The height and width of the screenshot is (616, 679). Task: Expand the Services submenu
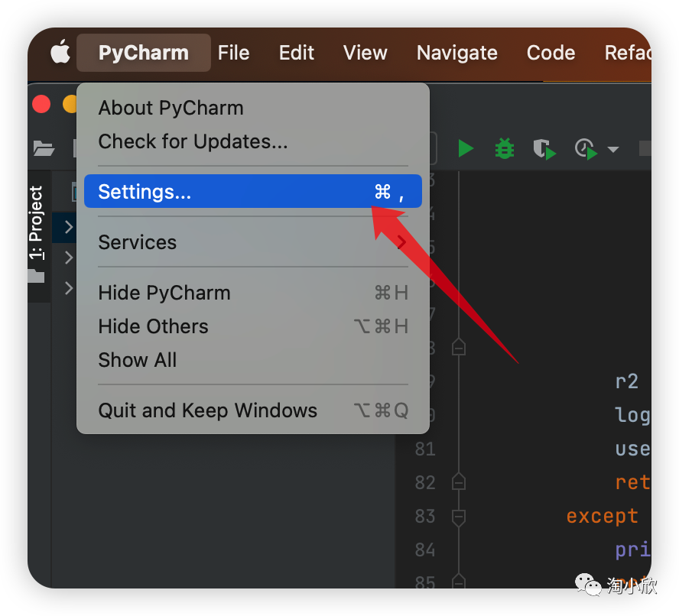point(252,242)
